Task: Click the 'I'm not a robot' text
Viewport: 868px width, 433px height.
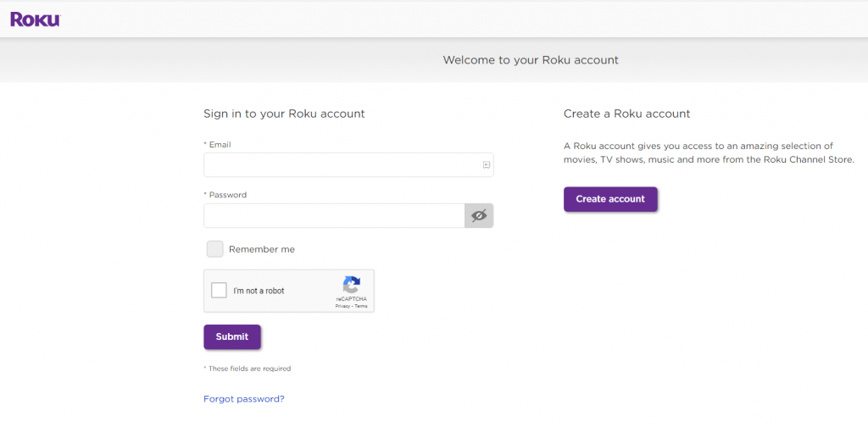Action: tap(259, 291)
